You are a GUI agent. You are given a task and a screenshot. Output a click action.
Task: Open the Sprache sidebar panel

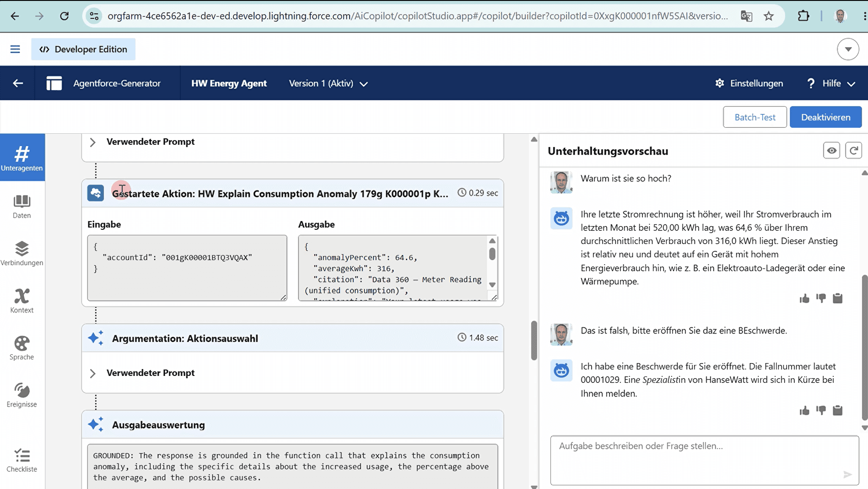(x=22, y=348)
